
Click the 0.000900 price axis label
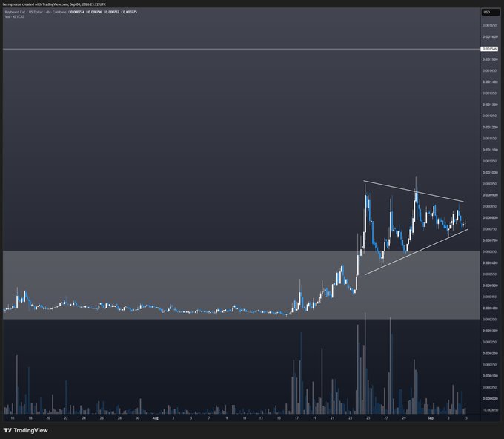pos(489,195)
